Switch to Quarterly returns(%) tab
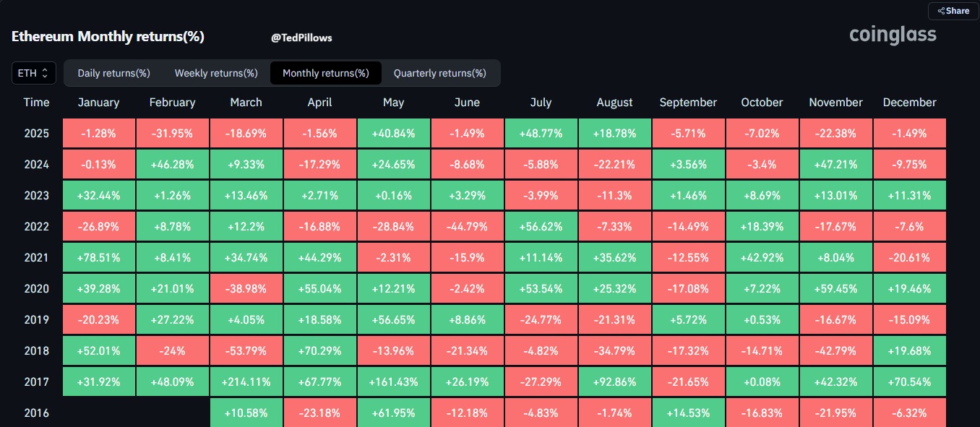980x427 pixels. point(439,73)
